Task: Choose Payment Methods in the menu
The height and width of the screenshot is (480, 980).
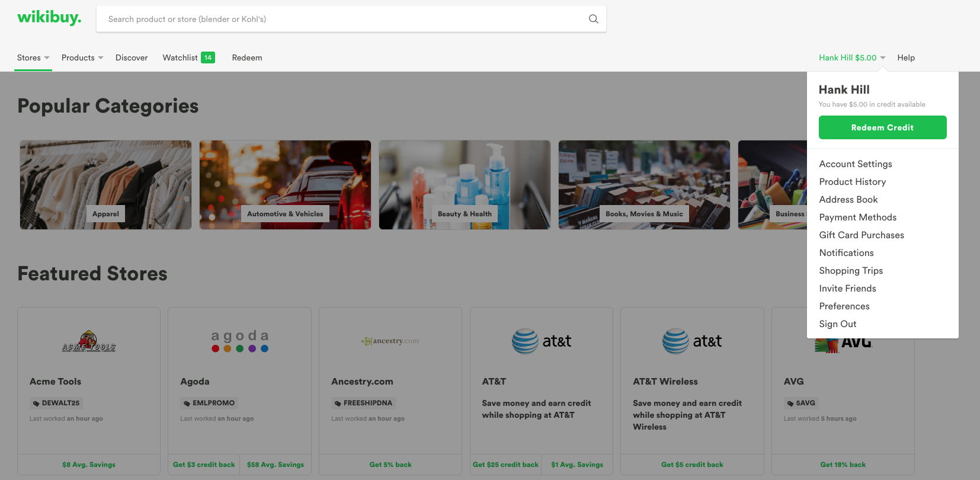Action: tap(858, 217)
